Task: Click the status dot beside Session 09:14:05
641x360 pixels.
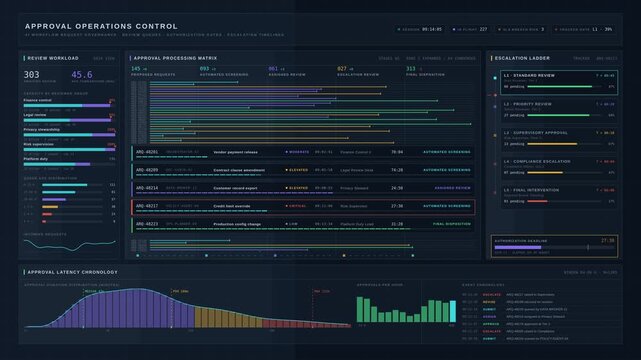Action: coord(399,29)
